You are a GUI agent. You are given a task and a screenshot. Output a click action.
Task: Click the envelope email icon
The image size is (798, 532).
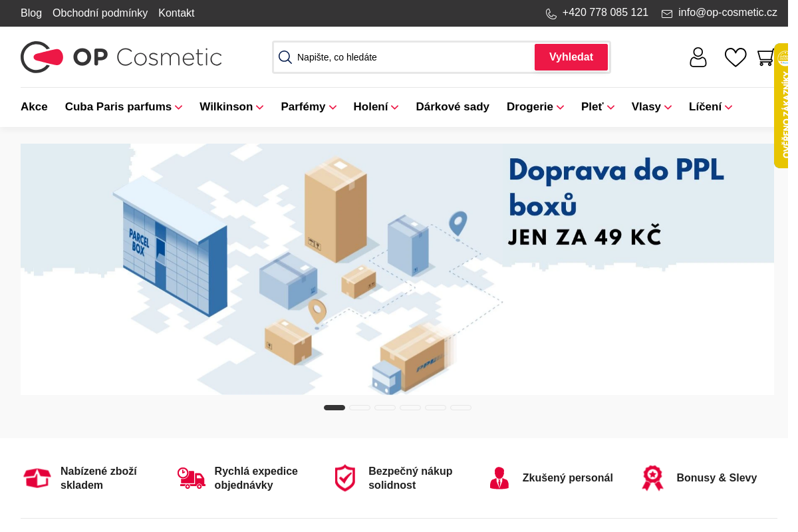coord(667,13)
